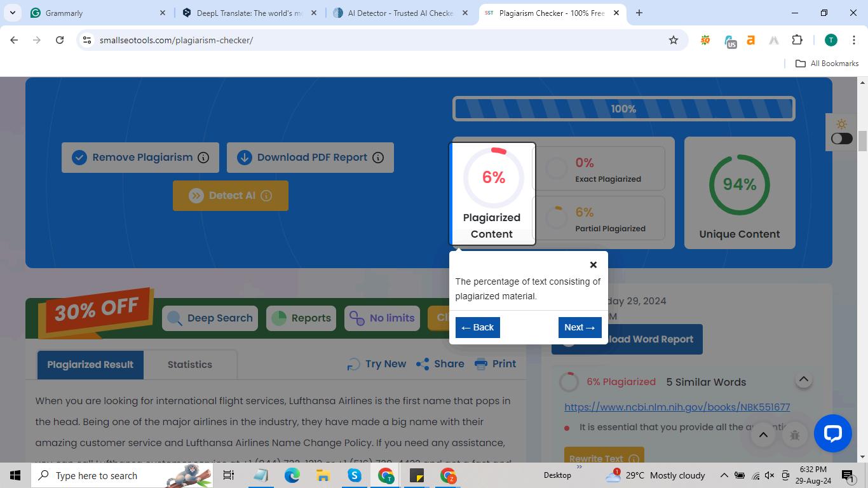Click the Exact Plagiarized 0% card

pyautogui.click(x=599, y=168)
